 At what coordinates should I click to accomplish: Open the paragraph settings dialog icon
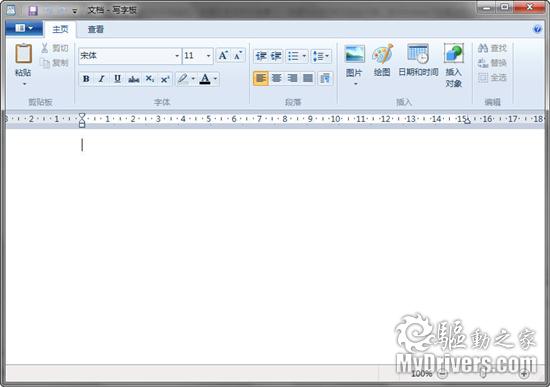point(325,78)
